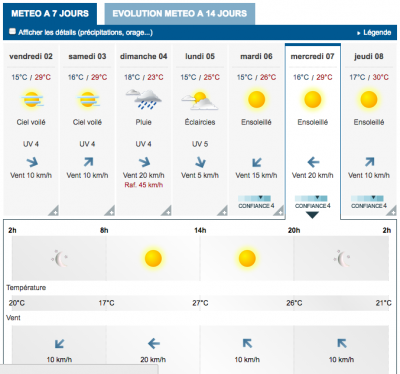400x374 pixels.
Task: Click the partly cloudy icon for lundi 05
Action: 200,101
